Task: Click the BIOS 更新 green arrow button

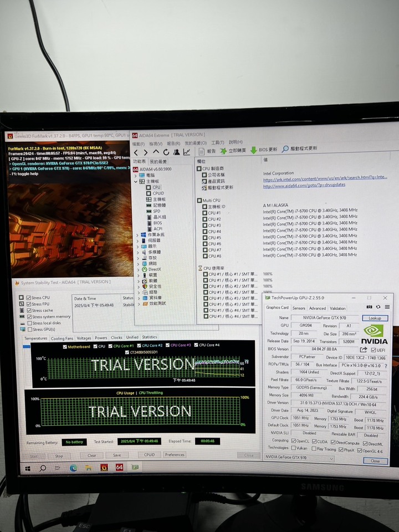Action: click(264, 150)
